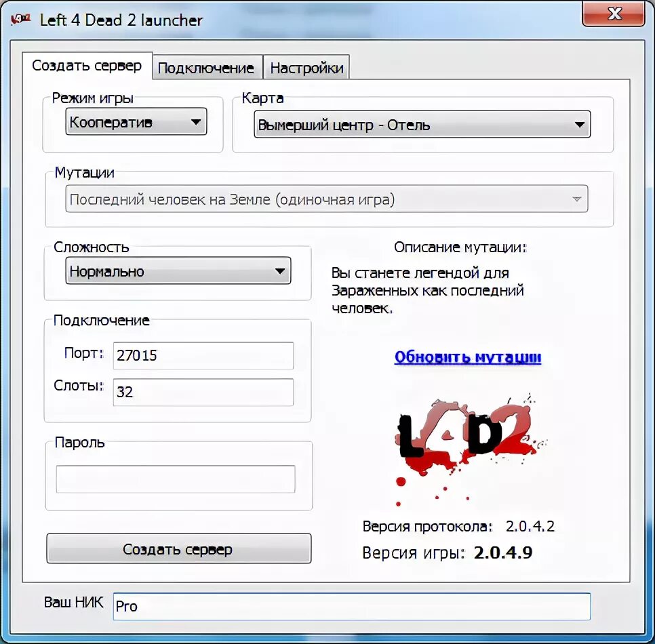The width and height of the screenshot is (655, 644).
Task: Click the dropdown arrow on the Карта selector
Action: tap(579, 125)
